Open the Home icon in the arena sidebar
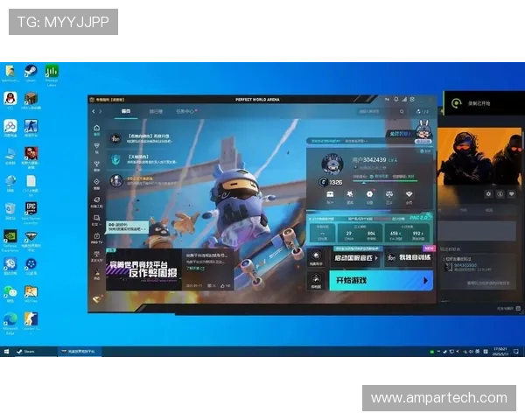 tap(97, 129)
